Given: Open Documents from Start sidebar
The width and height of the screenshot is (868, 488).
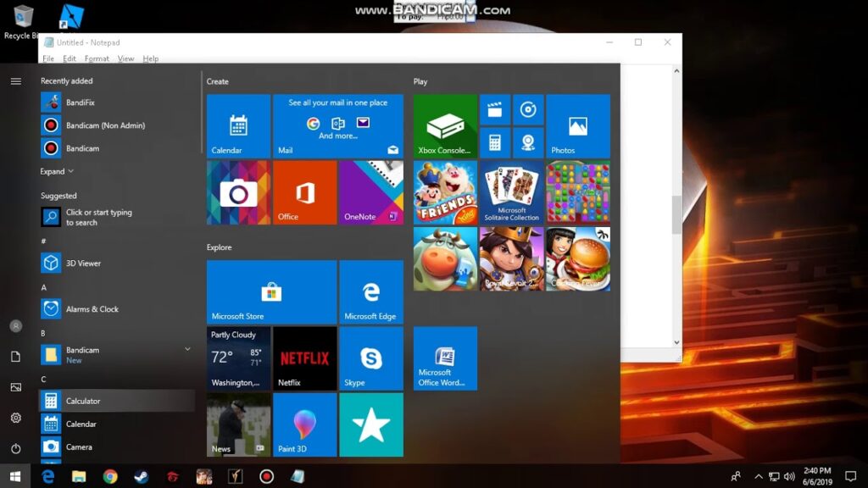Looking at the screenshot, I should point(15,357).
